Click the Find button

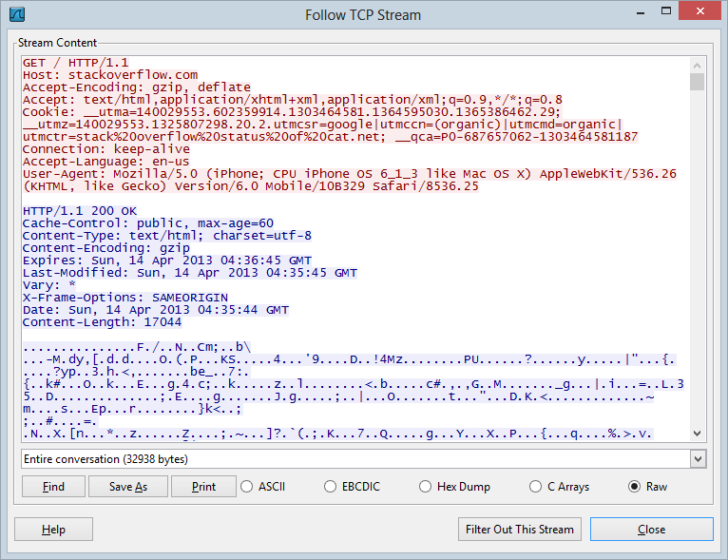[53, 486]
